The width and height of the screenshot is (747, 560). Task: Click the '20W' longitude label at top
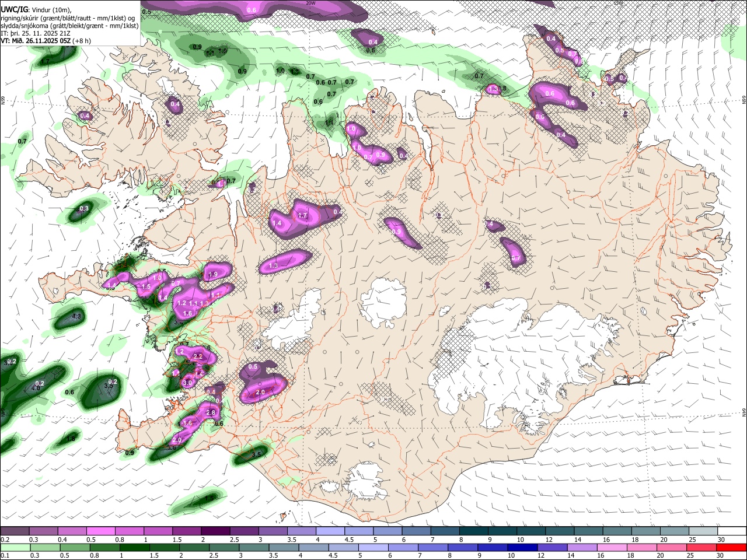pos(310,3)
